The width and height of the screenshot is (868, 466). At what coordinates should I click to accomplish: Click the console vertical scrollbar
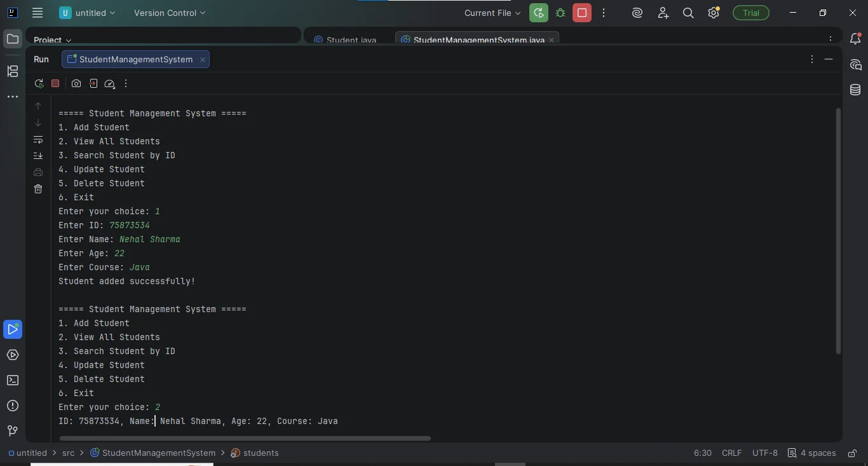point(838,231)
